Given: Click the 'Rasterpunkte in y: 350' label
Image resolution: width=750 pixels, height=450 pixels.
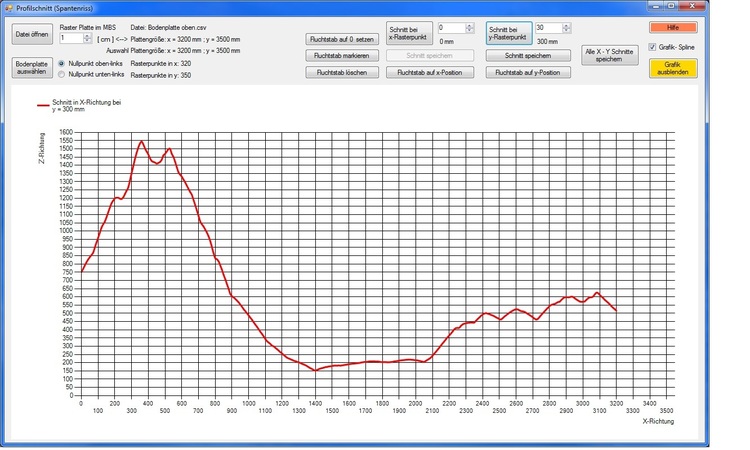Looking at the screenshot, I should click(x=161, y=75).
